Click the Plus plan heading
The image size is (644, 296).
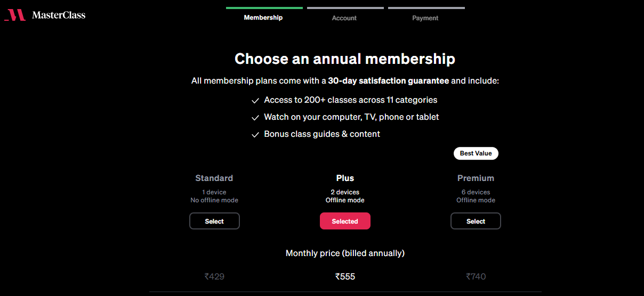tap(345, 178)
